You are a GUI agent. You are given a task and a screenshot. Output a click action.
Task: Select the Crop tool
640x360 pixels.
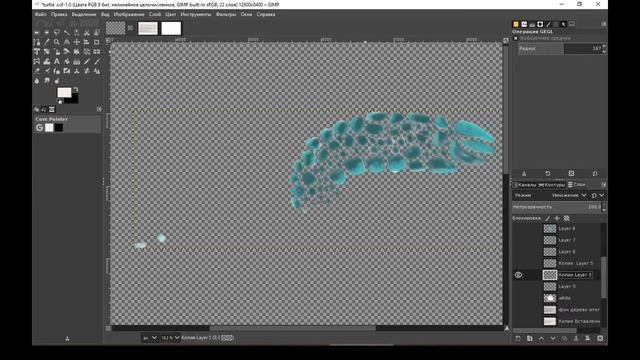(x=97, y=42)
